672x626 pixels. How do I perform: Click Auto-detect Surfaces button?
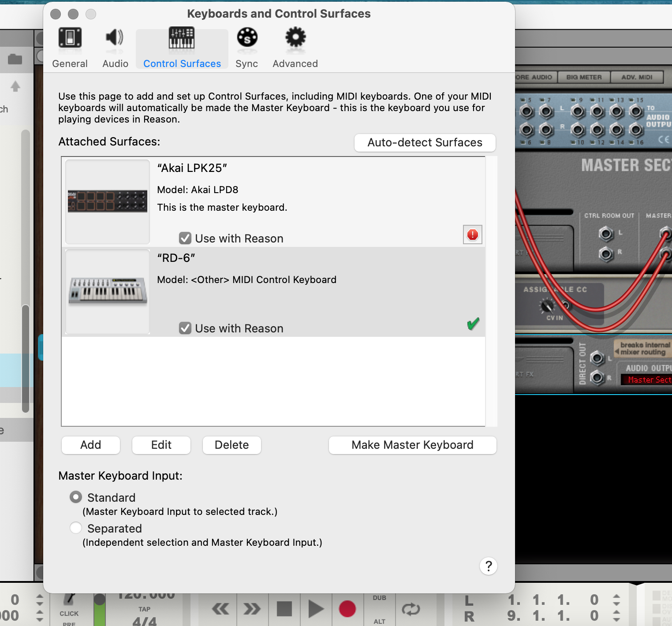tap(425, 142)
